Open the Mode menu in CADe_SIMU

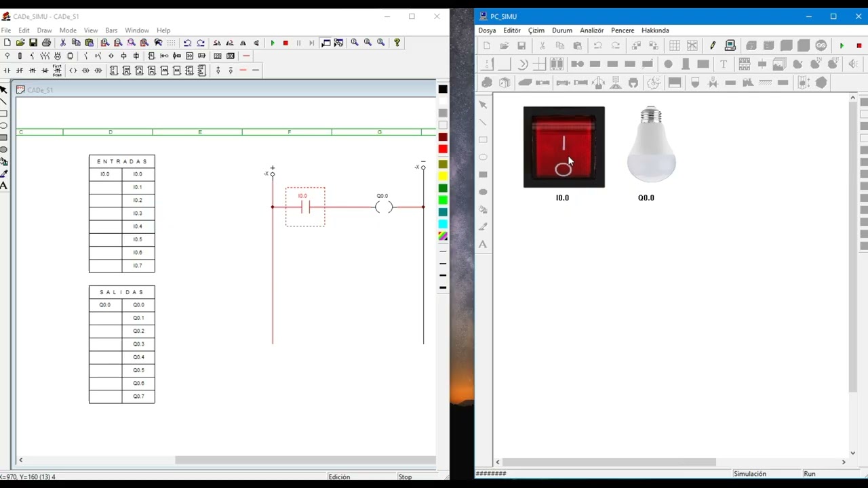(68, 30)
